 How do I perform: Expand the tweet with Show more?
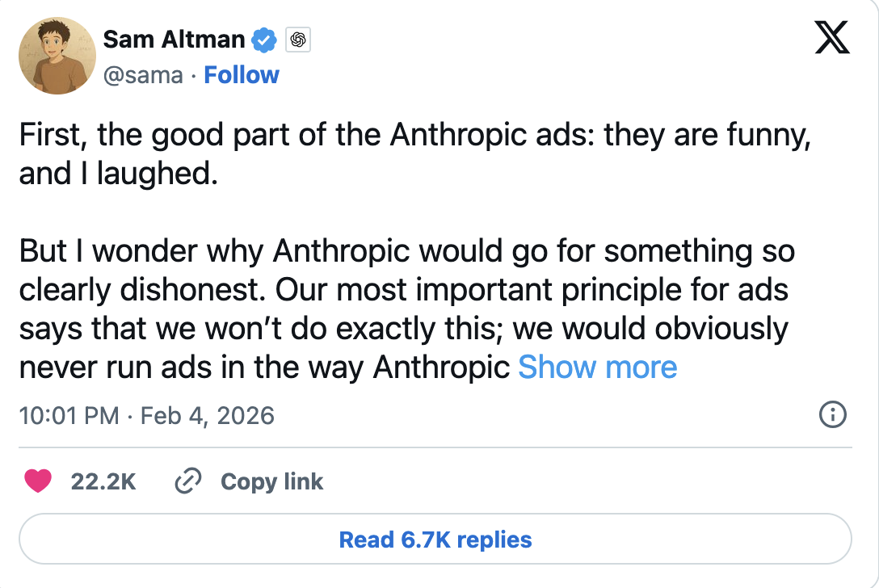598,367
